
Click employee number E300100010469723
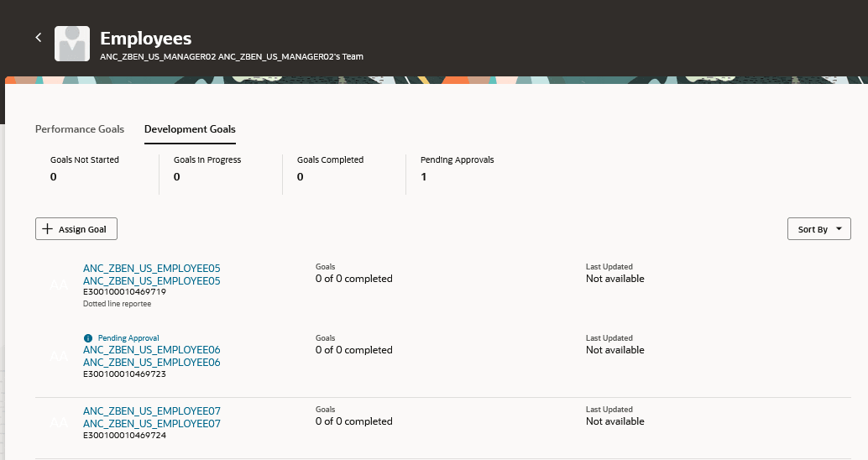pos(124,374)
